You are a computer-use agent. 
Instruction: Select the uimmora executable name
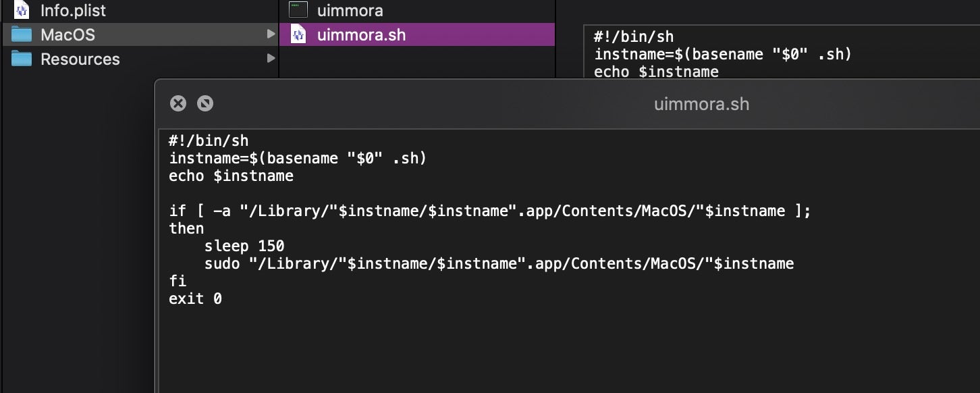[350, 10]
